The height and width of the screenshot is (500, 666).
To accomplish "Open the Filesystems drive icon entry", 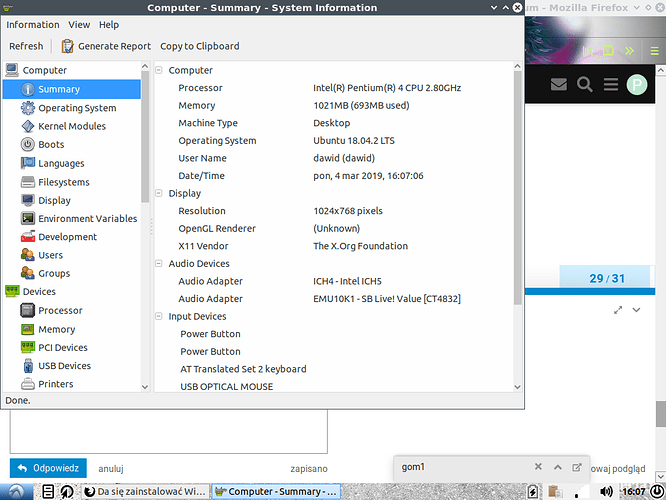I will point(28,182).
